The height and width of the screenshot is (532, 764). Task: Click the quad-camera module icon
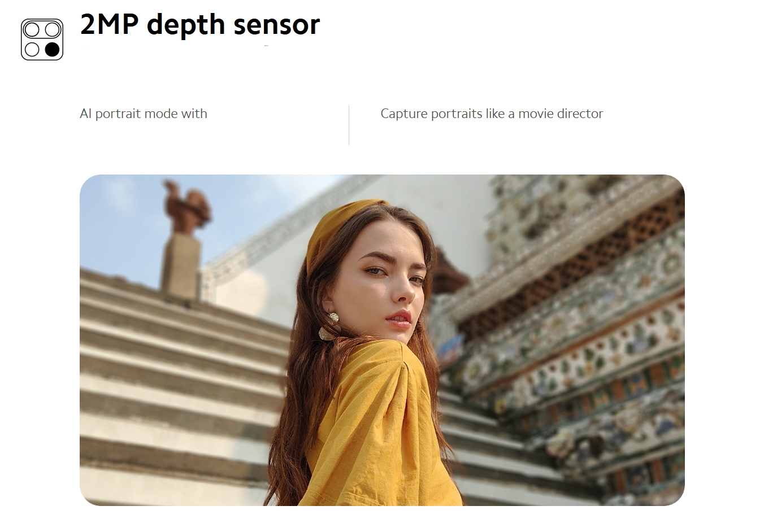pyautogui.click(x=42, y=40)
